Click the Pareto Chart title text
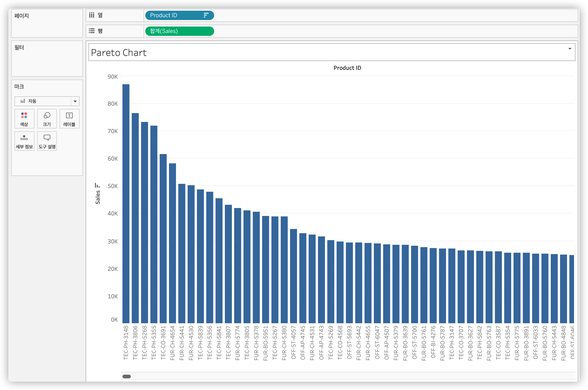The image size is (588, 390). tap(119, 53)
